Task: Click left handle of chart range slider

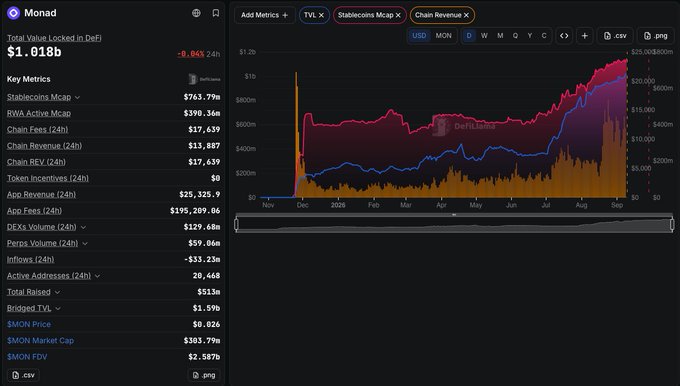Action: (236, 224)
